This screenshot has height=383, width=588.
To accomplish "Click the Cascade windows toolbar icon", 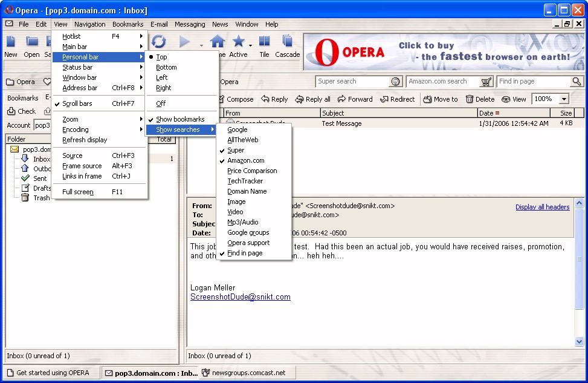I will coord(288,42).
